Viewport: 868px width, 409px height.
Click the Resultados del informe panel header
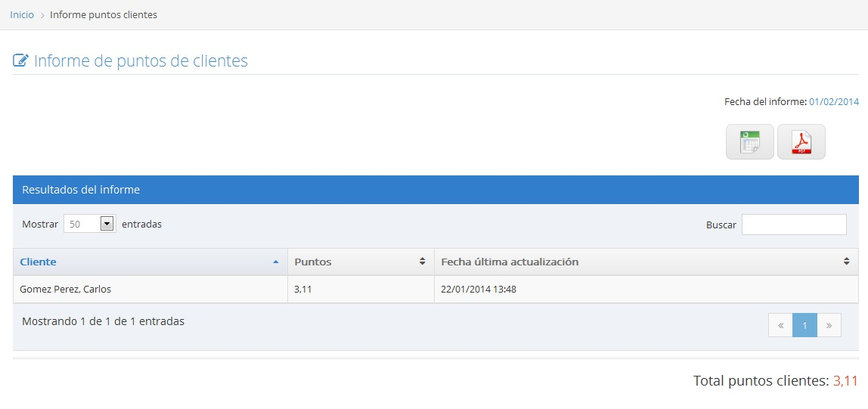pyautogui.click(x=81, y=190)
